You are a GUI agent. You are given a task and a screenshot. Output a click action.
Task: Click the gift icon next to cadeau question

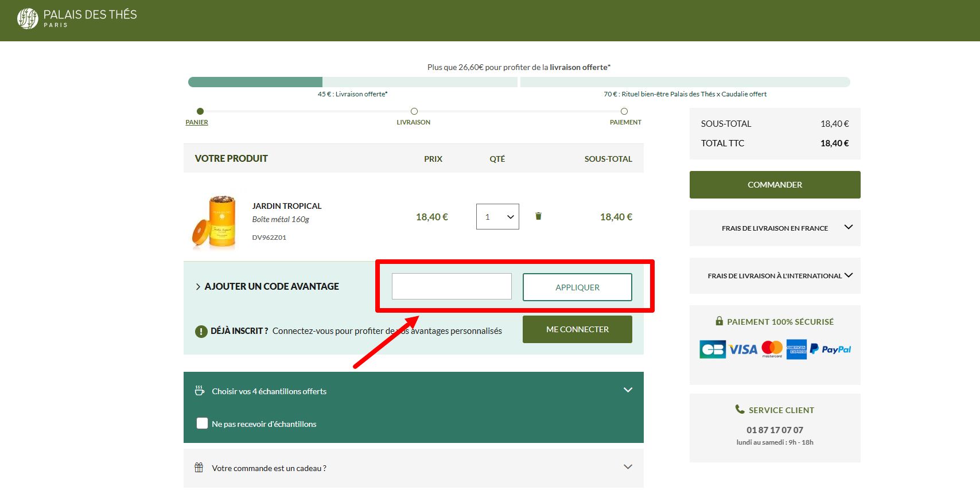pyautogui.click(x=199, y=468)
